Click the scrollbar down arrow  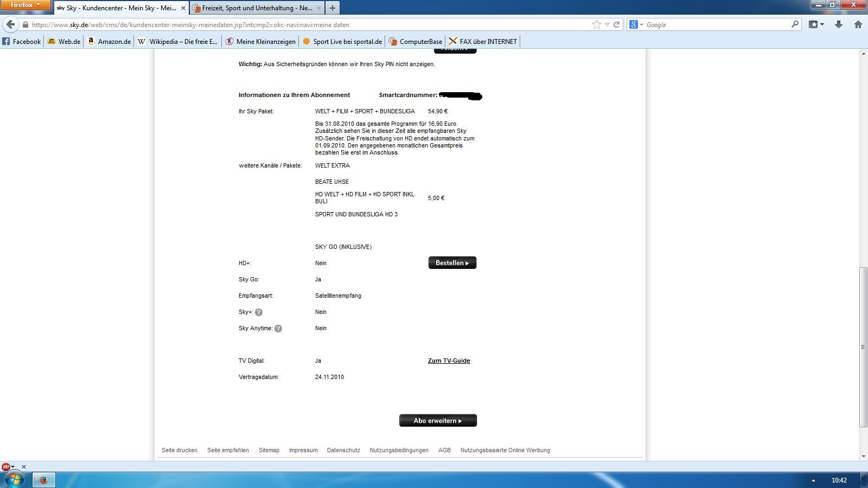863,457
